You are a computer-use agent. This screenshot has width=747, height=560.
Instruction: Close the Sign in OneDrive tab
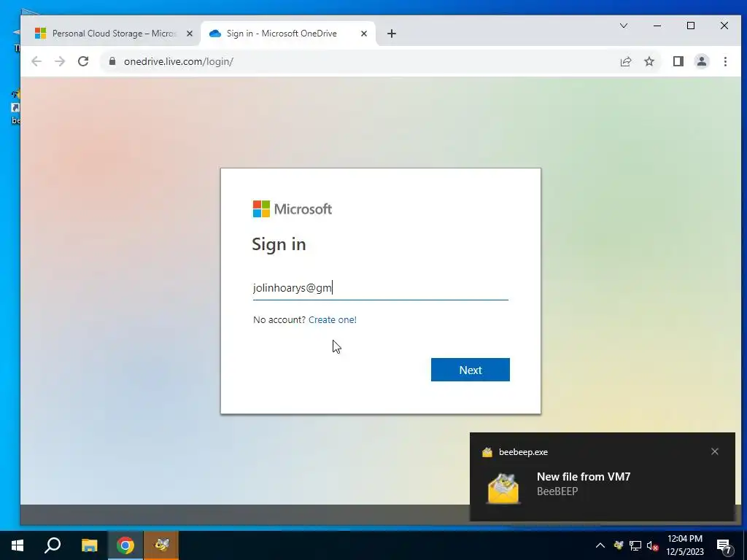[x=364, y=34]
